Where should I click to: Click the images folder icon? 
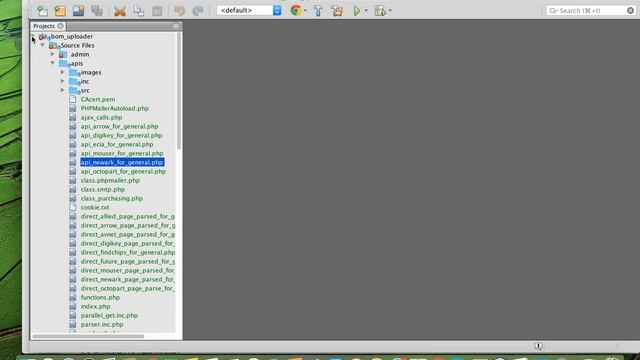coord(73,72)
